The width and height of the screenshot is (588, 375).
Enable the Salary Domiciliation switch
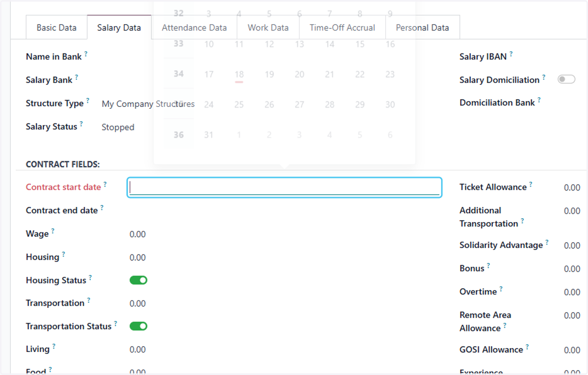click(566, 79)
